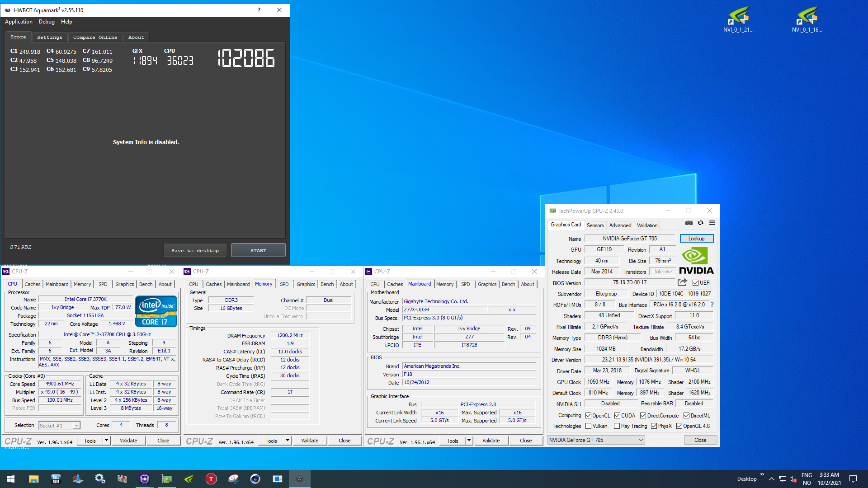Open File Explorer from the taskbar
This screenshot has height=488, width=868.
[33, 479]
